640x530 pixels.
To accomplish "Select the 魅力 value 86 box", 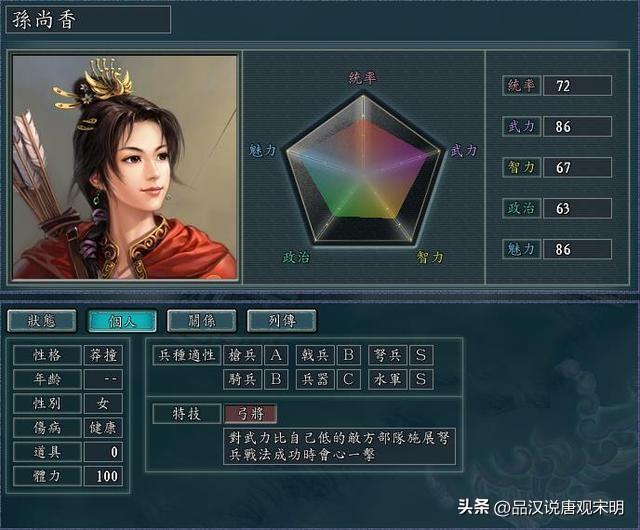I will click(x=578, y=249).
